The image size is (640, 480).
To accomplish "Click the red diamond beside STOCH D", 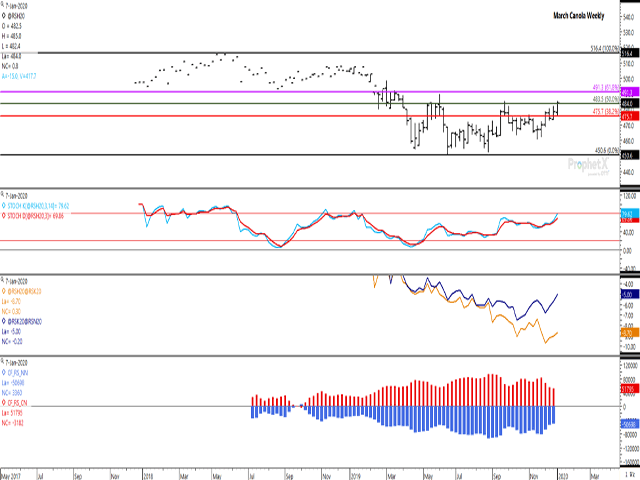I will [4, 216].
